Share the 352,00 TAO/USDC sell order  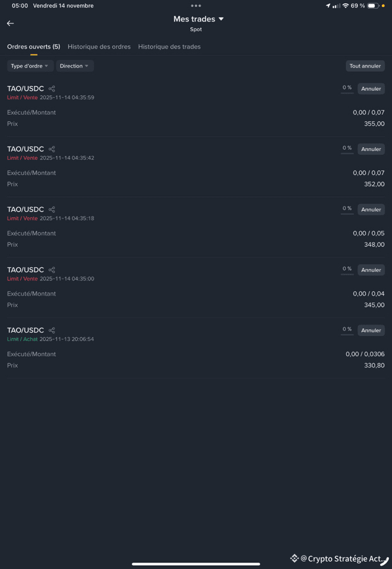tap(52, 149)
